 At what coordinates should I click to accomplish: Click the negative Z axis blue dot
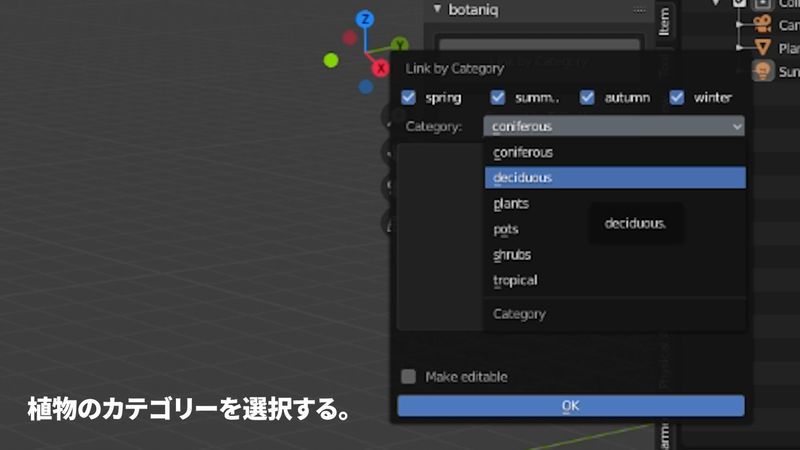365,86
